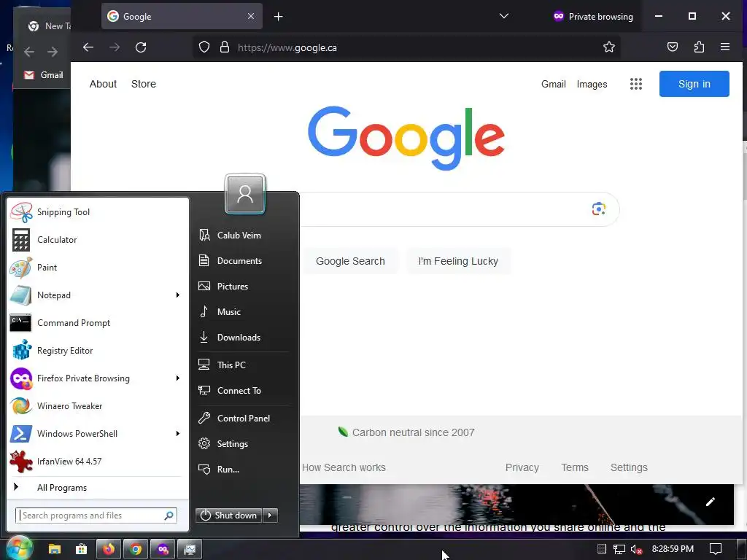Open Google Settings footer link

tap(629, 467)
